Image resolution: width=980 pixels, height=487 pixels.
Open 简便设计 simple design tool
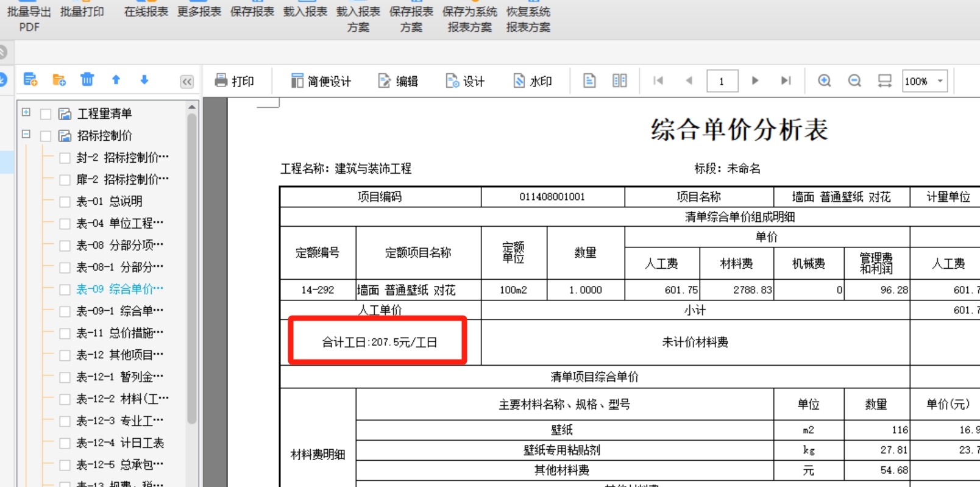(x=321, y=81)
